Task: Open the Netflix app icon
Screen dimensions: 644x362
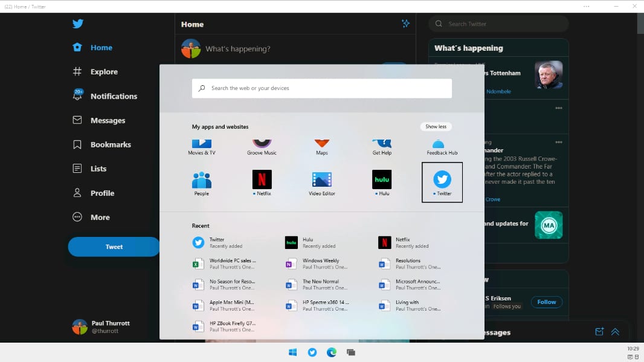Action: (262, 180)
